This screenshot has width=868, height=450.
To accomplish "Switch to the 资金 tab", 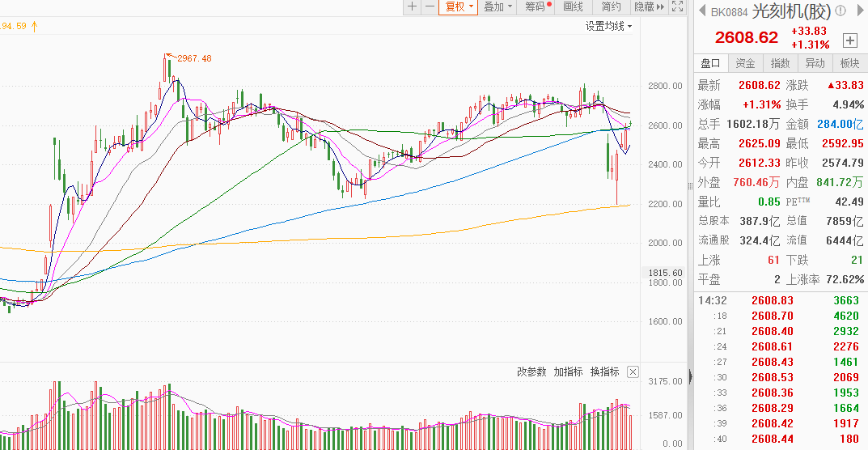I will click(746, 63).
